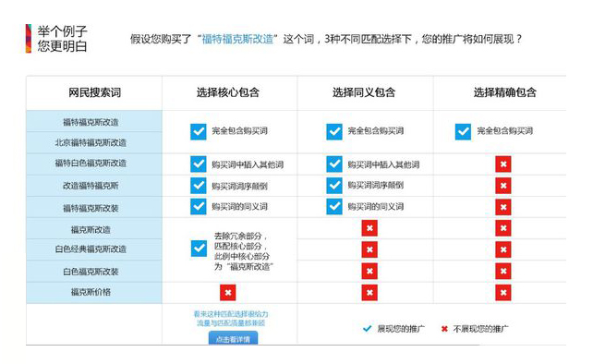Click the 北京福特福克斯改造 search term cell

94,142
